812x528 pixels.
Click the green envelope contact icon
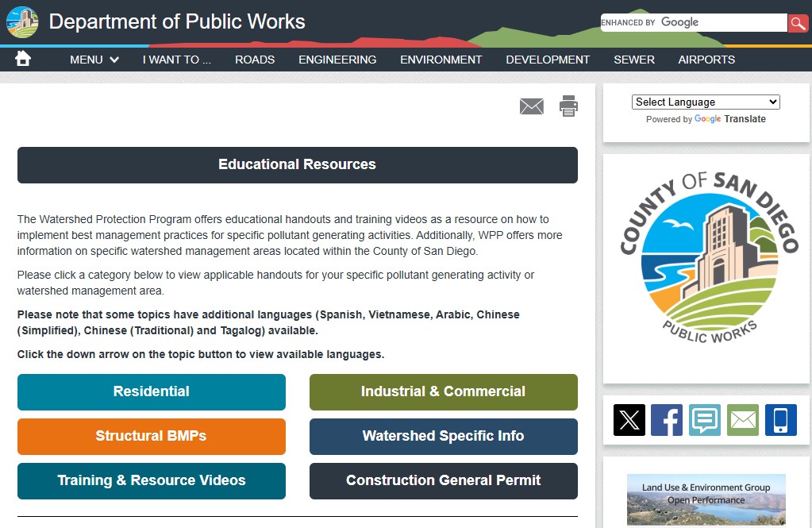[x=743, y=420]
